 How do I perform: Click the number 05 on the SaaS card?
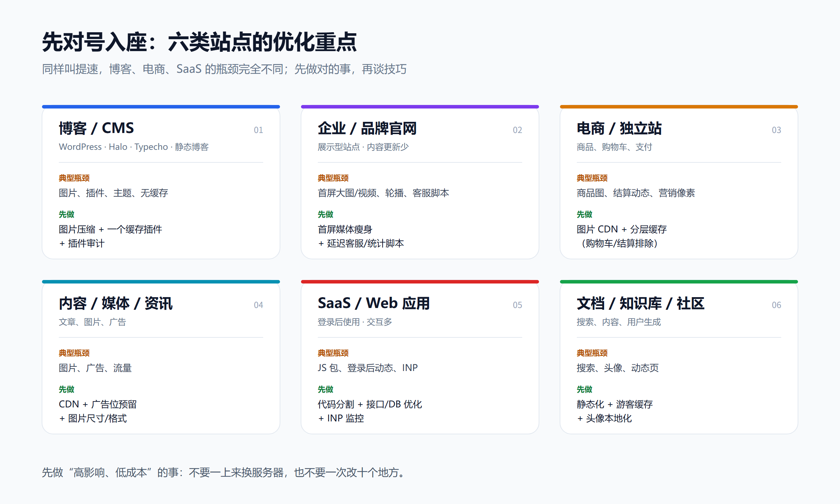tap(517, 305)
